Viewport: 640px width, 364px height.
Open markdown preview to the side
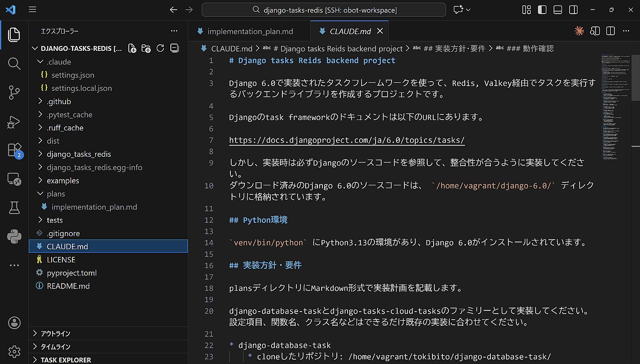pos(595,31)
